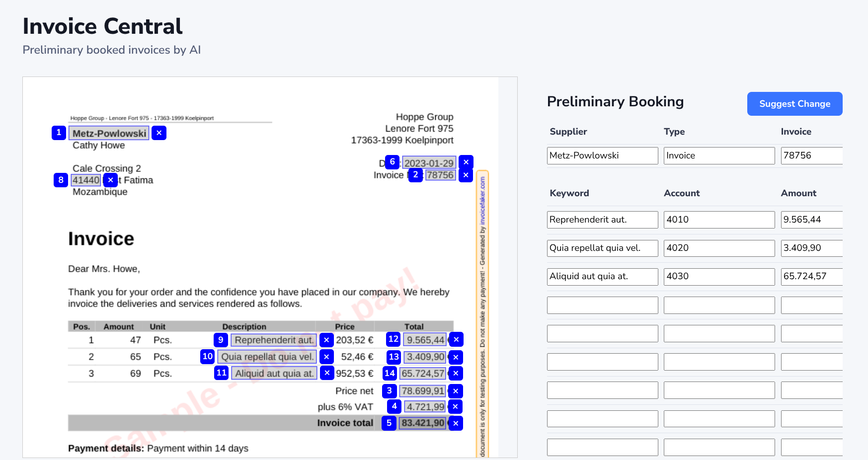Dismiss the 41440 postal code annotation

[111, 180]
